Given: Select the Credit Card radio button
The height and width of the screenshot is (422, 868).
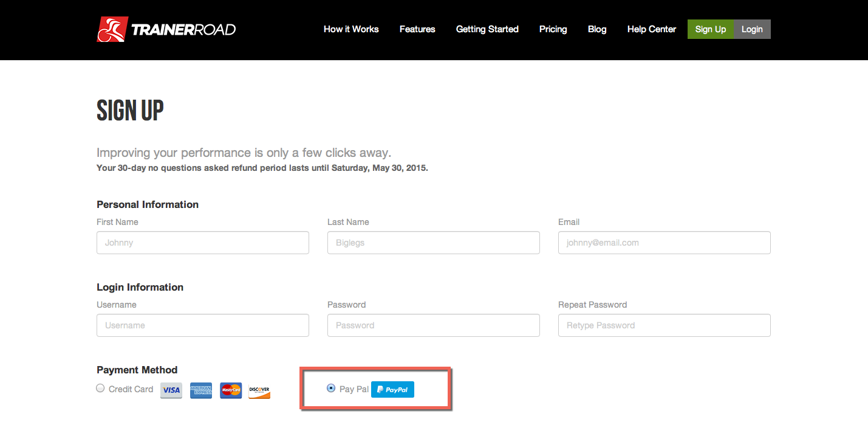Looking at the screenshot, I should [x=100, y=389].
